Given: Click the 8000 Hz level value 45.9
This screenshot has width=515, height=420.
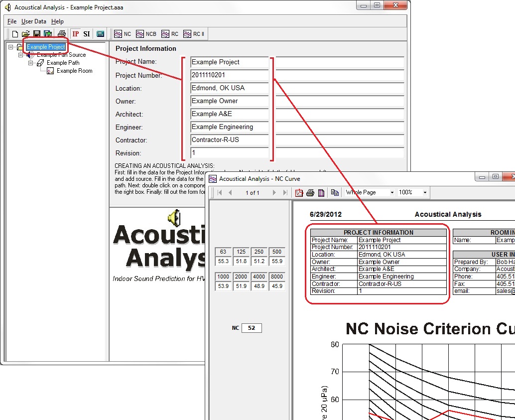Looking at the screenshot, I should coord(277,286).
